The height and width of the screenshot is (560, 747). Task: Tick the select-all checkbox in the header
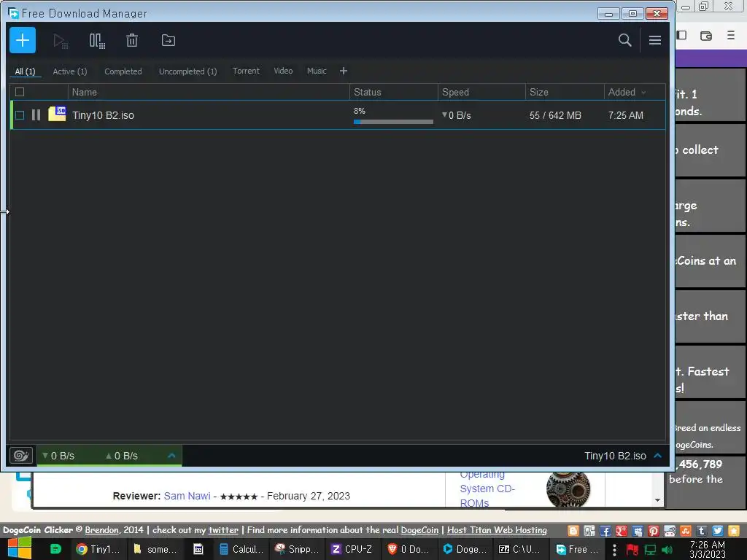coord(20,92)
